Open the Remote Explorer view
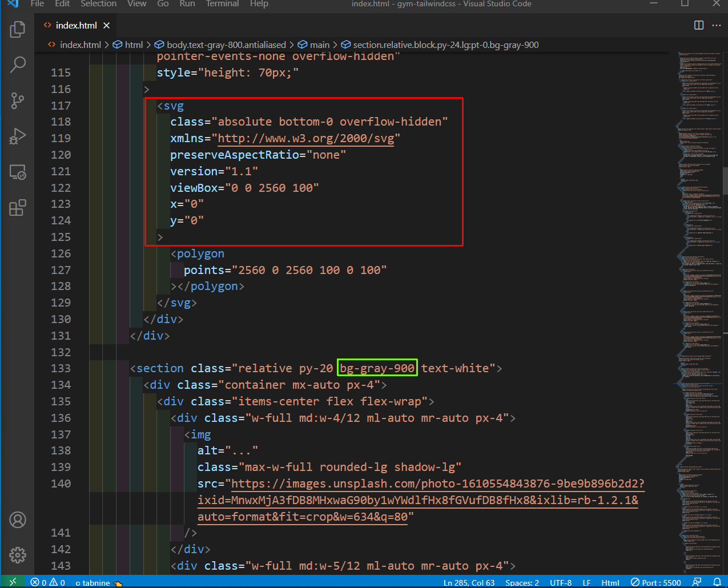 pos(18,172)
